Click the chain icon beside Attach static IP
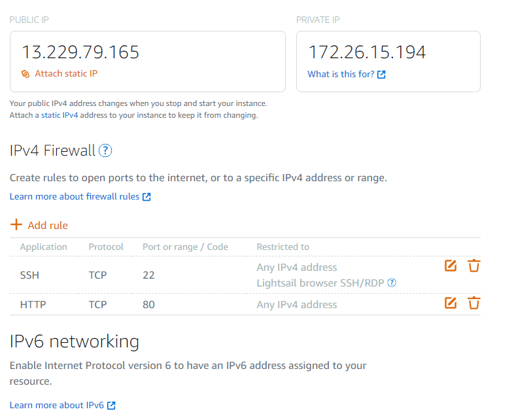 (x=26, y=74)
